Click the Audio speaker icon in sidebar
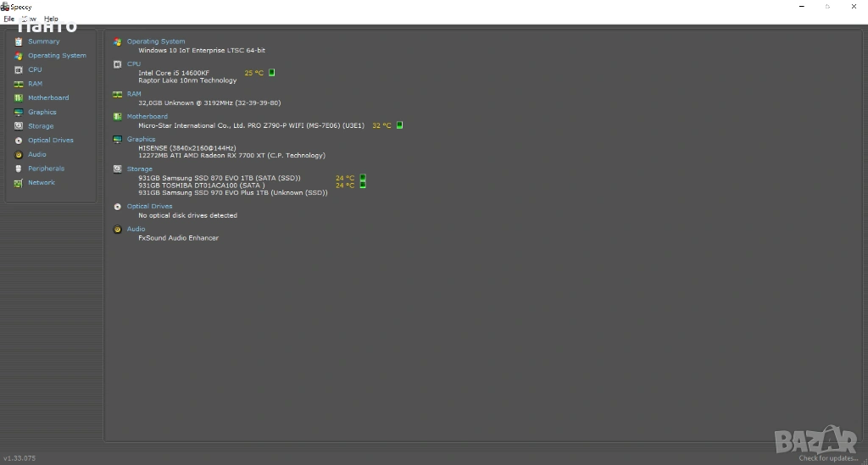The width and height of the screenshot is (868, 465). point(19,155)
